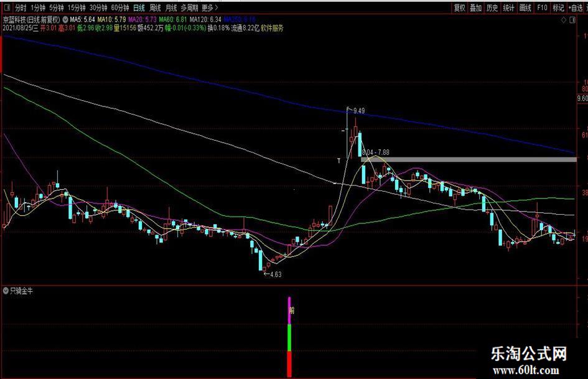
Task: Switch to the 月线 monthly chart
Action: tap(171, 7)
